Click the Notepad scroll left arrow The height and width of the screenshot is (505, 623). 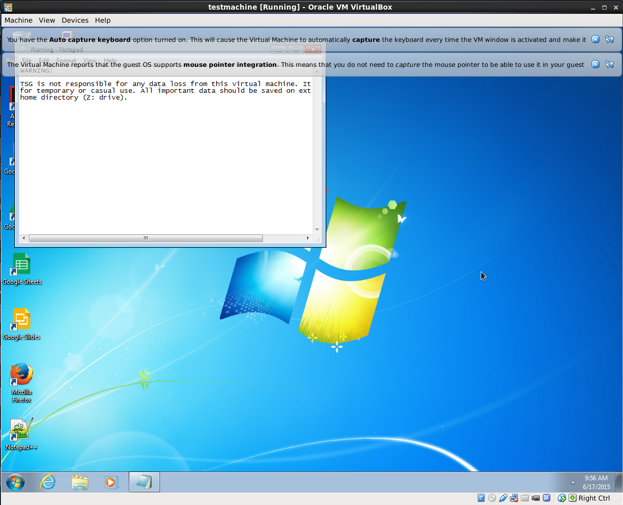click(24, 238)
